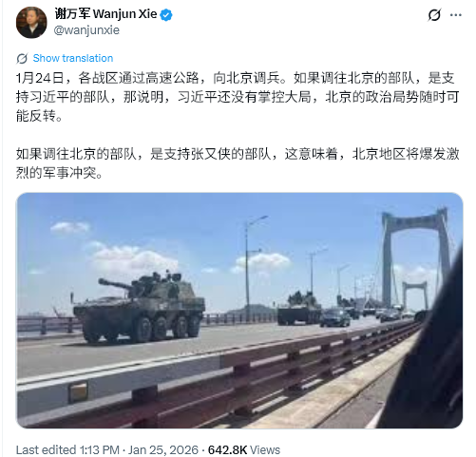The image size is (476, 457).
Task: Click the armored vehicle in the photo
Action: tap(139, 307)
